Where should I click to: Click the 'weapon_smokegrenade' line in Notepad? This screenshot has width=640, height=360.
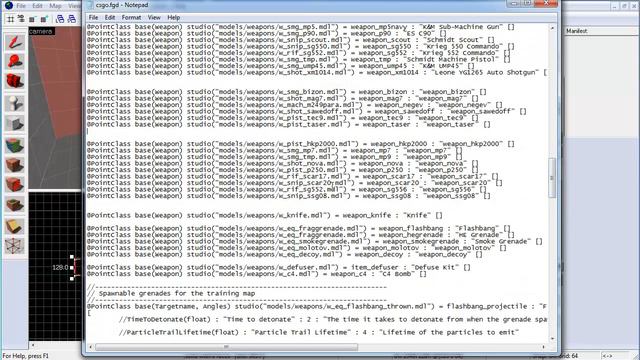[x=315, y=241]
